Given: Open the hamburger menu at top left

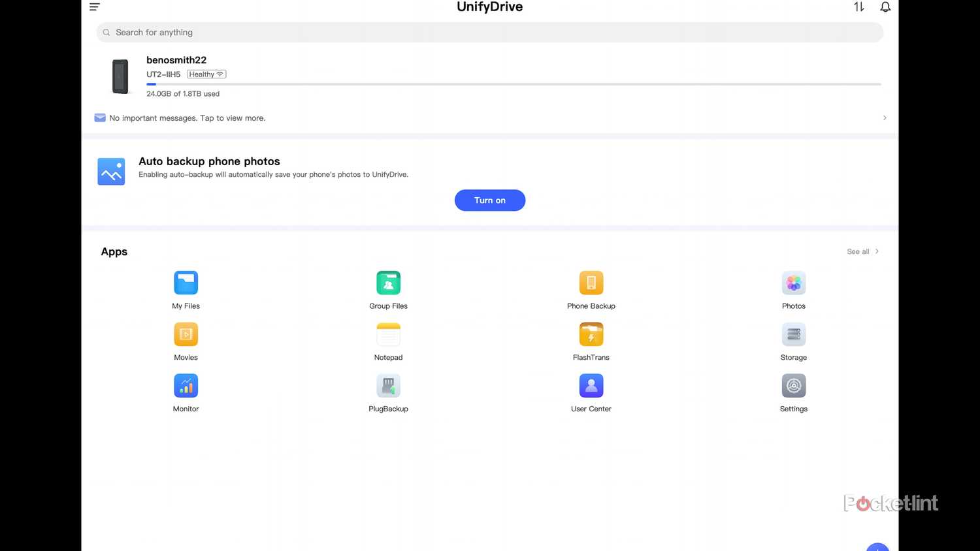Looking at the screenshot, I should click(x=95, y=7).
